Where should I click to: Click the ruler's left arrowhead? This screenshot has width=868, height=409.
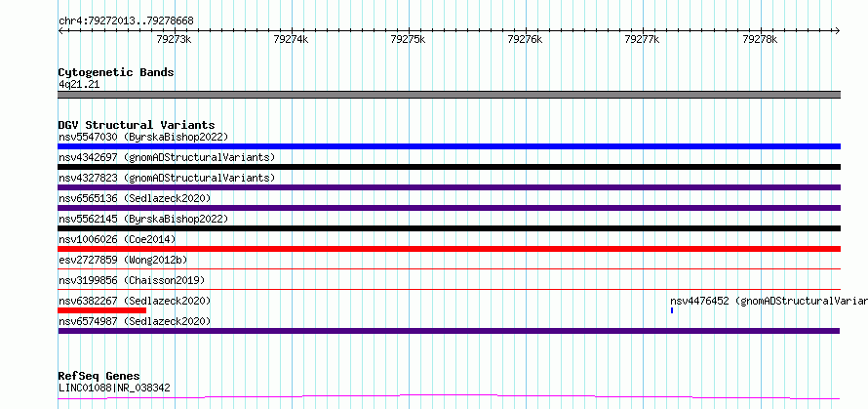click(x=60, y=30)
